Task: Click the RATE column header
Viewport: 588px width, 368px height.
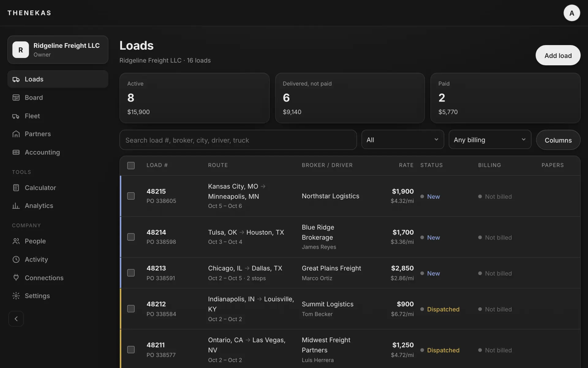Action: tap(406, 165)
